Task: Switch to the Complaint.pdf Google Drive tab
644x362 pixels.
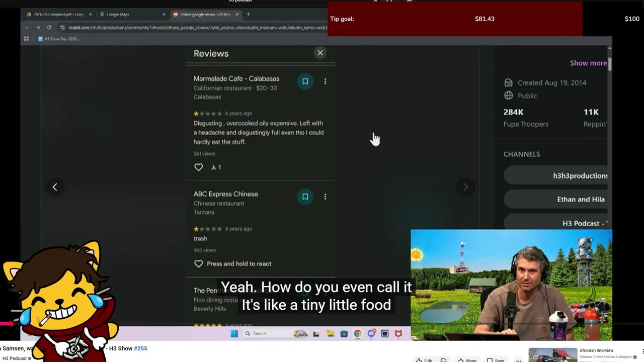Action: click(58, 14)
